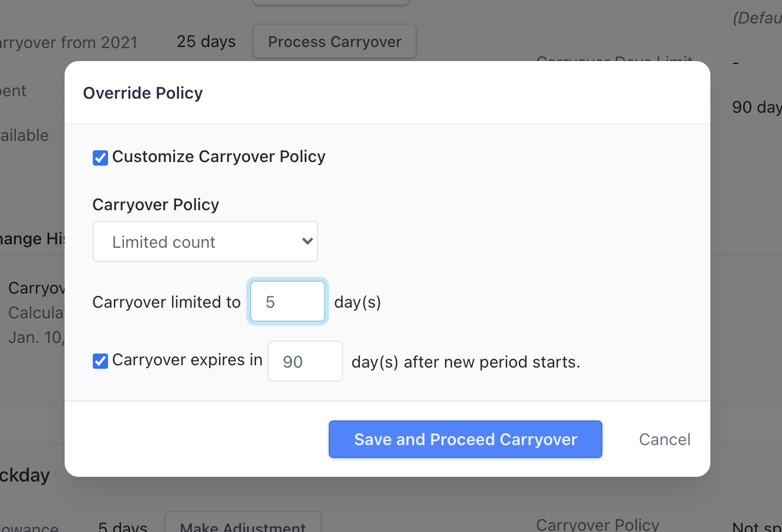Click the Carryover Policy label behind the dialog
This screenshot has height=532, width=782.
[x=597, y=524]
